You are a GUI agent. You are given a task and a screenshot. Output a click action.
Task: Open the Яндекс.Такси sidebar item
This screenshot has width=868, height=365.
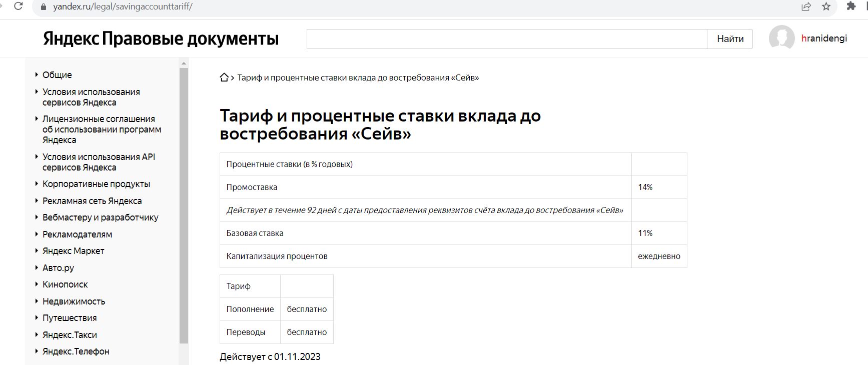tap(70, 335)
